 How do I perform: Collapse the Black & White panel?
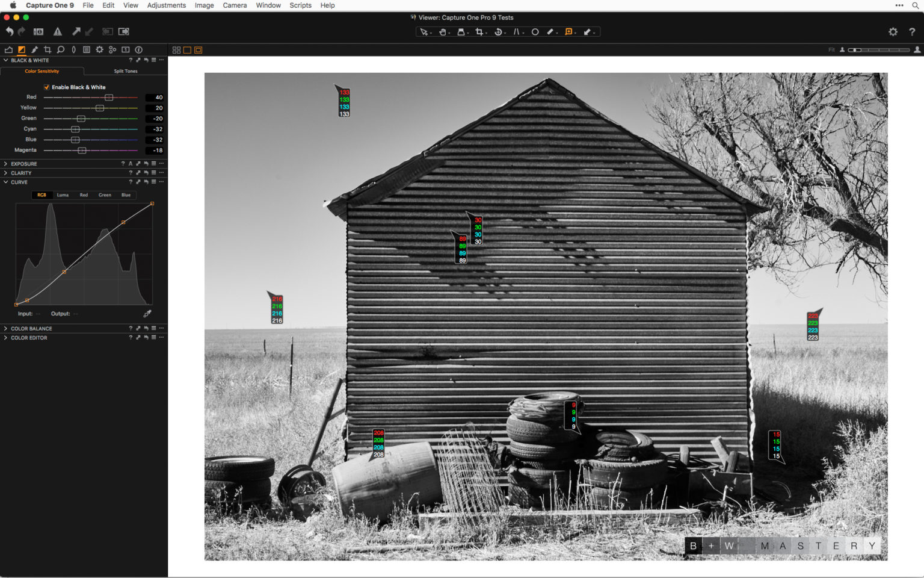click(x=5, y=60)
